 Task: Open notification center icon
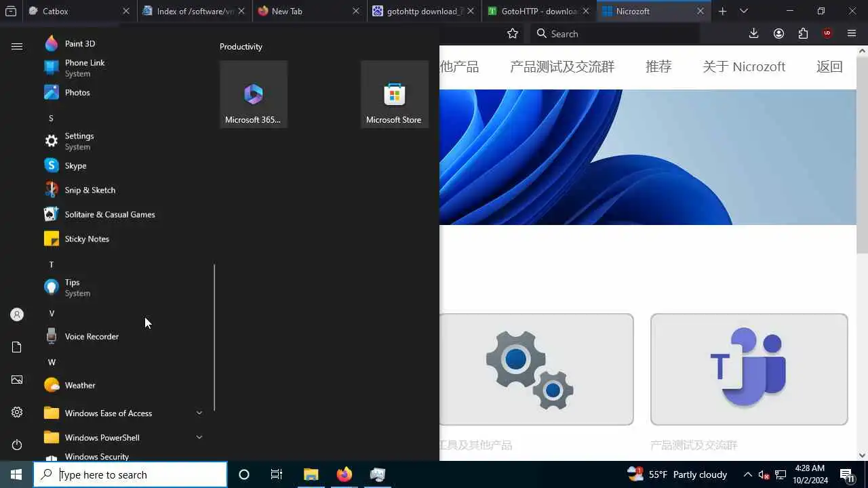846,474
